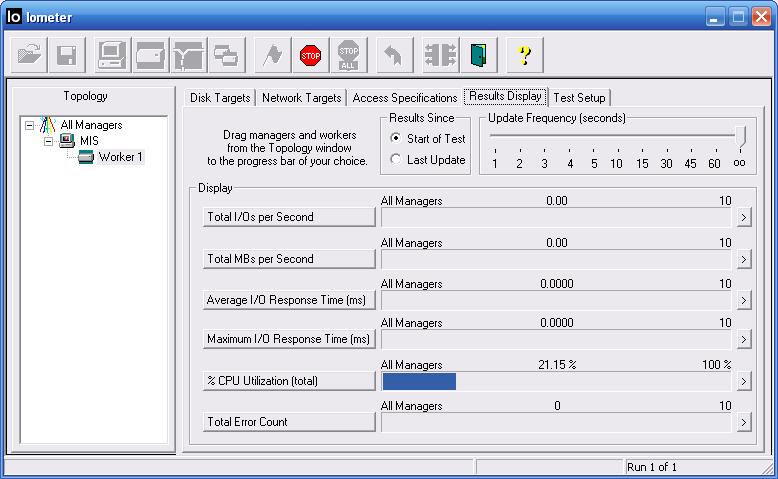Screen dimensions: 778x479
Task: Start a new manager computer icon
Action: [x=112, y=55]
